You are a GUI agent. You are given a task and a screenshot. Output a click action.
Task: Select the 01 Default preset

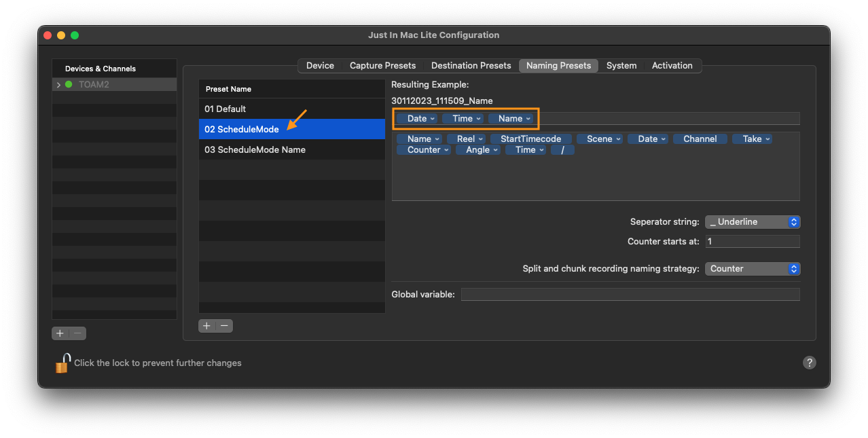(292, 109)
